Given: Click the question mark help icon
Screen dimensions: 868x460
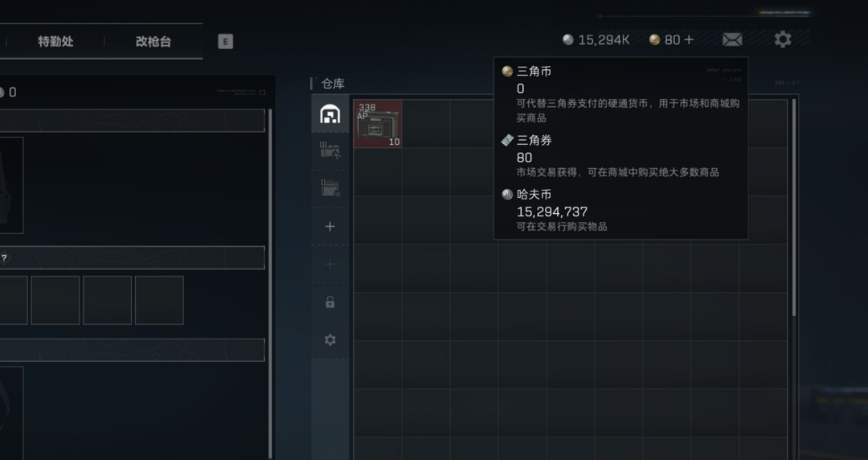Looking at the screenshot, I should click(x=5, y=258).
